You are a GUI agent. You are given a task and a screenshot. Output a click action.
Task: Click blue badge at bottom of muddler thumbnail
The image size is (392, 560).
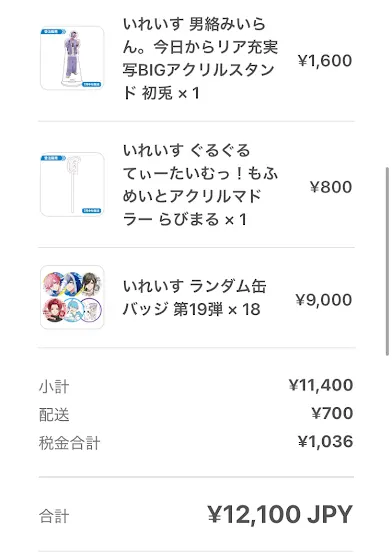(x=92, y=211)
